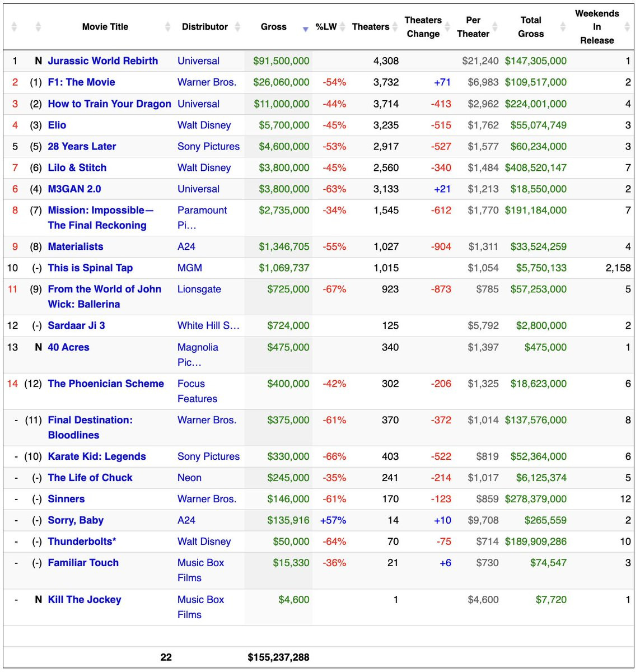Select the -67% drop for Ballerina
The height and width of the screenshot is (672, 640).
coord(334,289)
